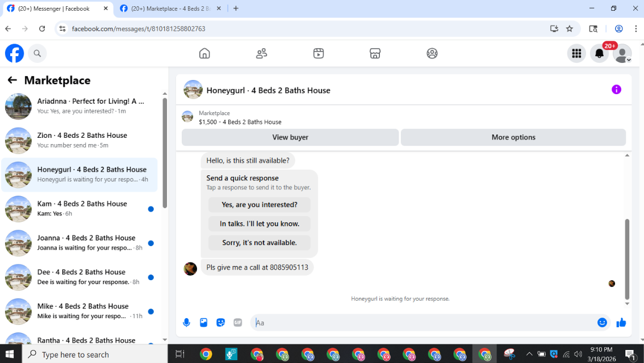The image size is (644, 363).
Task: Click More options button
Action: point(513,137)
